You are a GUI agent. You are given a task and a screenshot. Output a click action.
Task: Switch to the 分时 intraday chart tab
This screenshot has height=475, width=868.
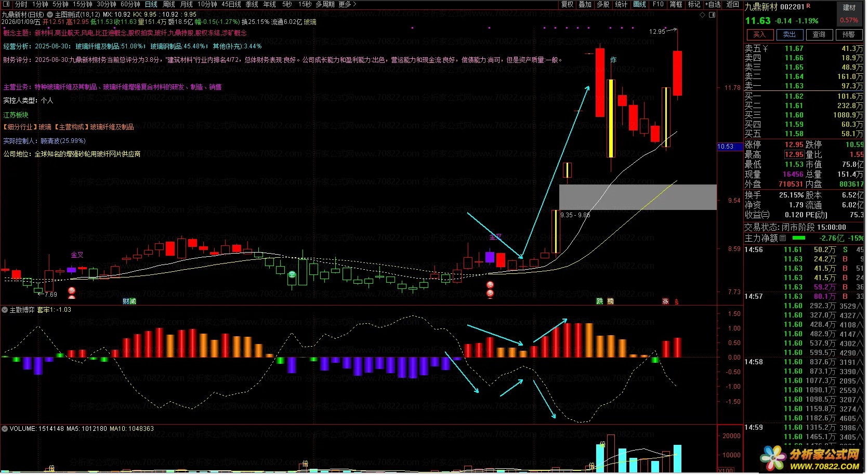(x=21, y=4)
